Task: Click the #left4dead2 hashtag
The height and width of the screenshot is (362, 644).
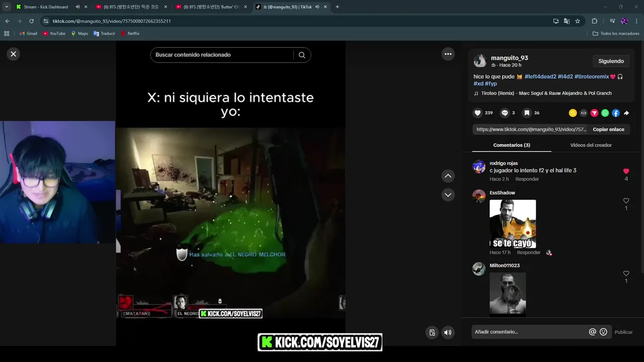Action: click(x=540, y=76)
